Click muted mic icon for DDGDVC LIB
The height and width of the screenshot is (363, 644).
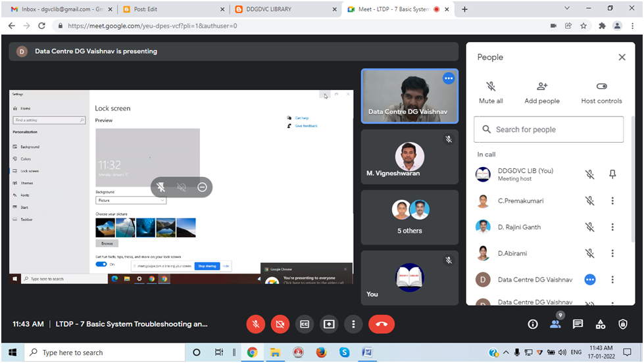tap(590, 174)
